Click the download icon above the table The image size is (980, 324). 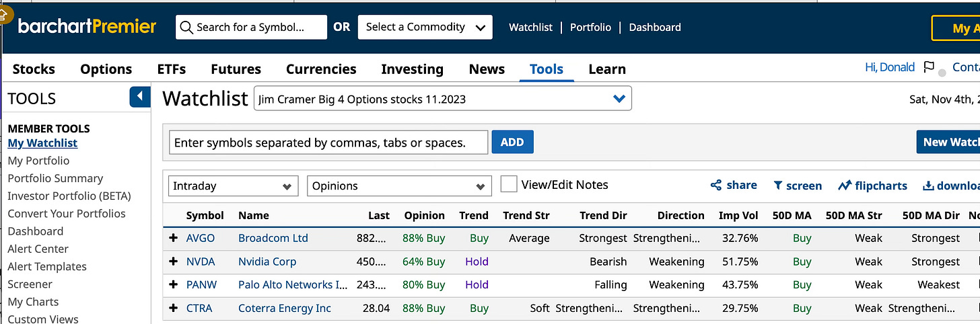click(x=928, y=186)
